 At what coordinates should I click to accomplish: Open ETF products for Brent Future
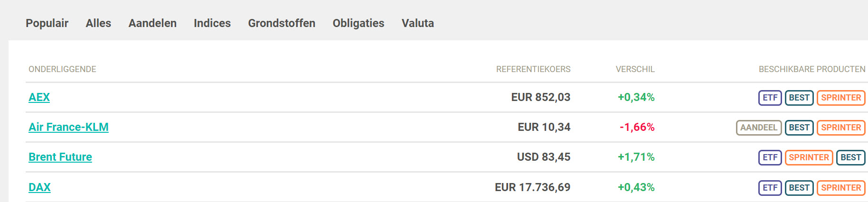point(770,157)
